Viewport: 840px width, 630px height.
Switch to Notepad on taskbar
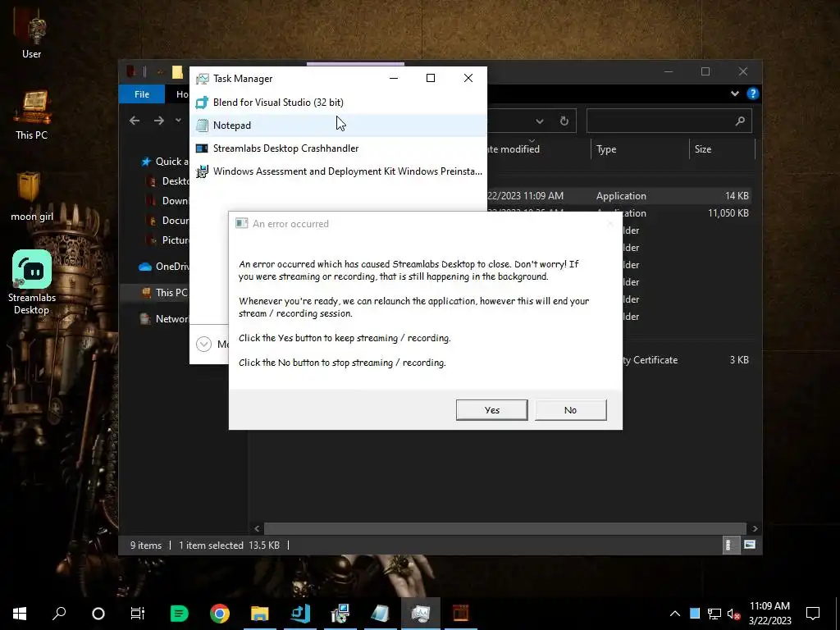[381, 614]
